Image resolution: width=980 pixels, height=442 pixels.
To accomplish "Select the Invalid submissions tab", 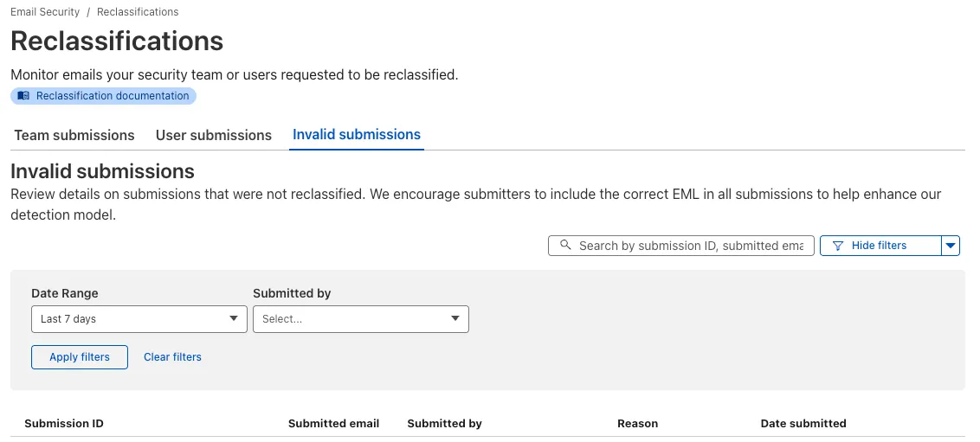I will pos(357,135).
